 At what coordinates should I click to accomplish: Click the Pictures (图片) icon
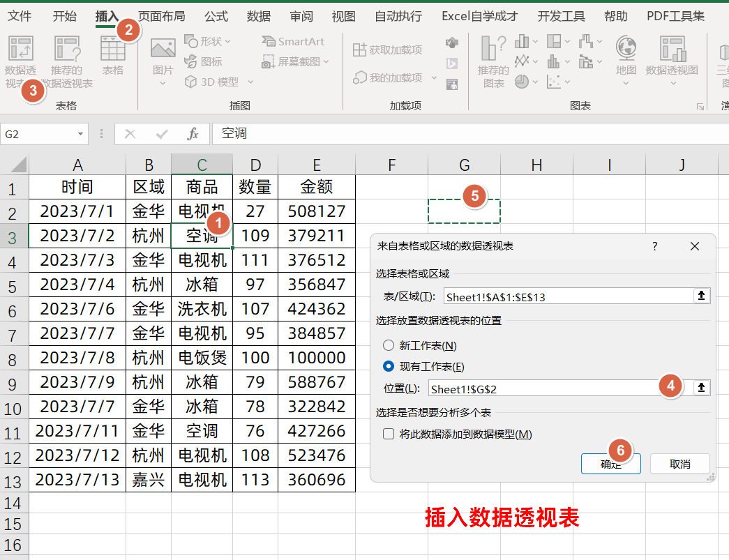click(x=163, y=49)
